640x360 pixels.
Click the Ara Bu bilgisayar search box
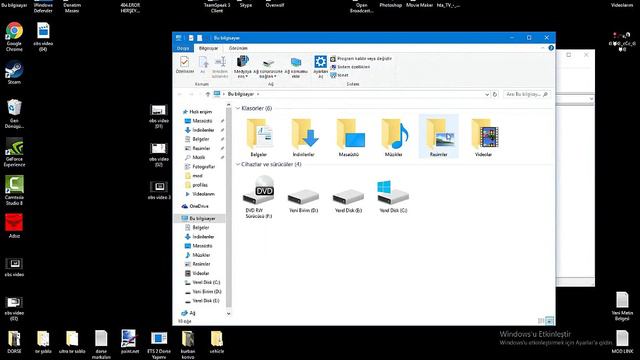[x=527, y=94]
